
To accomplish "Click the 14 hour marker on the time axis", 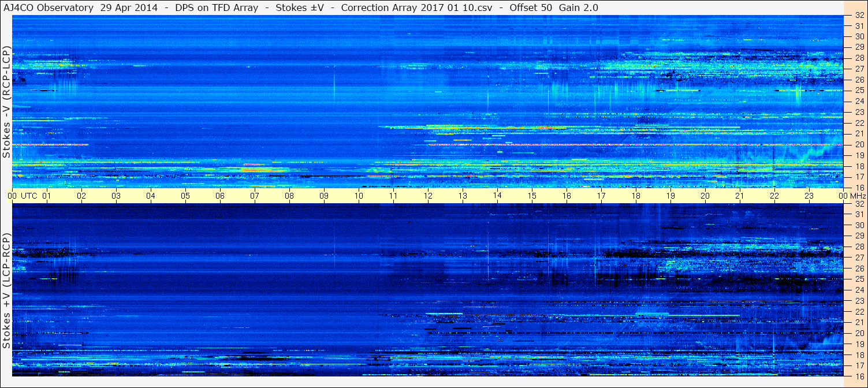I will [497, 196].
